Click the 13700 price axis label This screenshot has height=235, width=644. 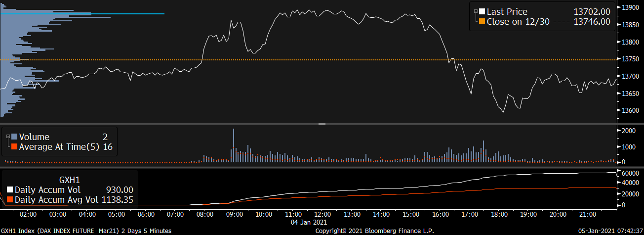(x=632, y=76)
